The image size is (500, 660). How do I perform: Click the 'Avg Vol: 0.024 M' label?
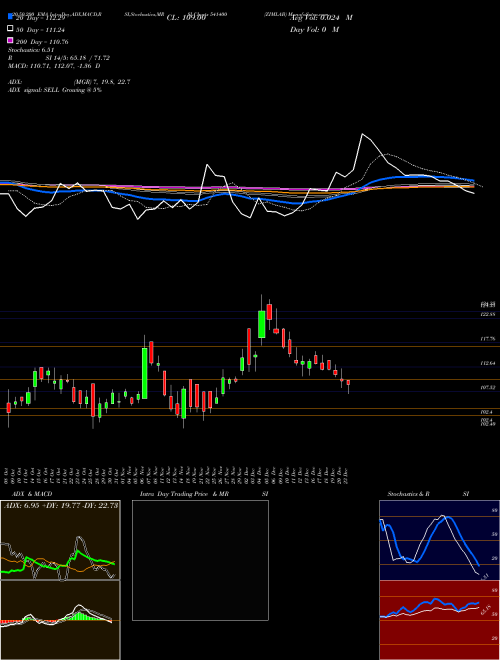321,18
